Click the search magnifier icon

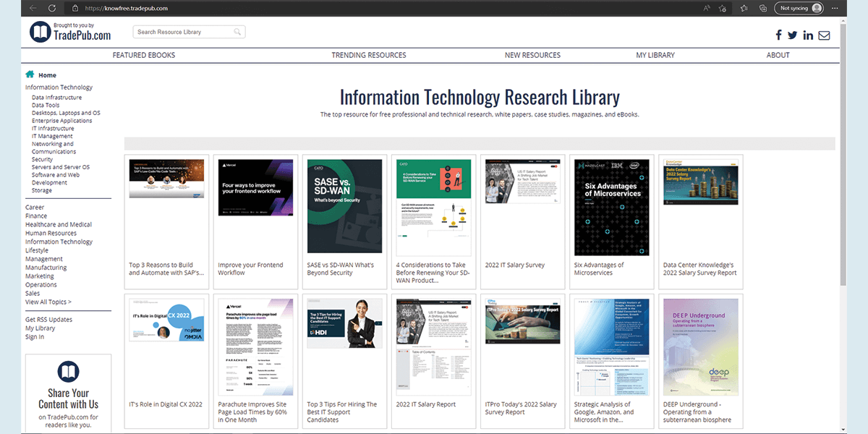(237, 32)
